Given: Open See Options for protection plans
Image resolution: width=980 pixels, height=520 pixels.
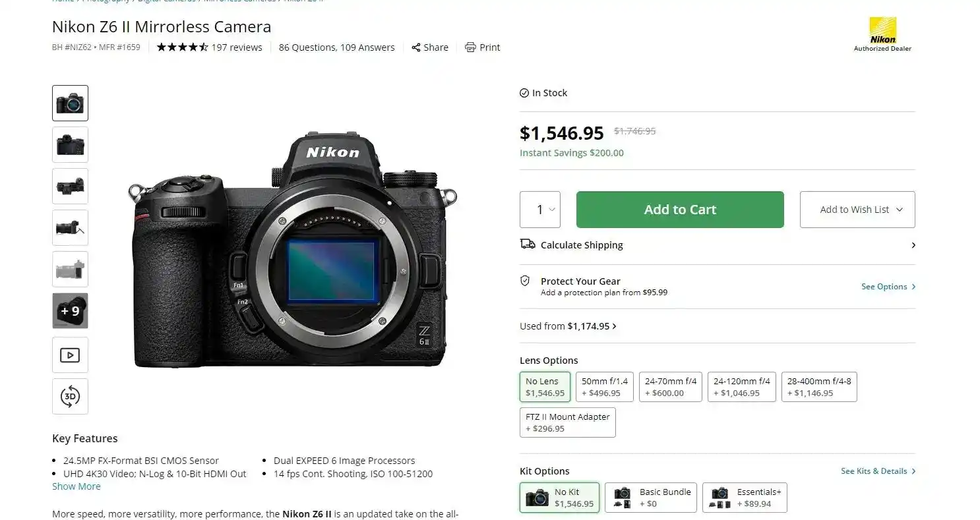Looking at the screenshot, I should [x=888, y=287].
